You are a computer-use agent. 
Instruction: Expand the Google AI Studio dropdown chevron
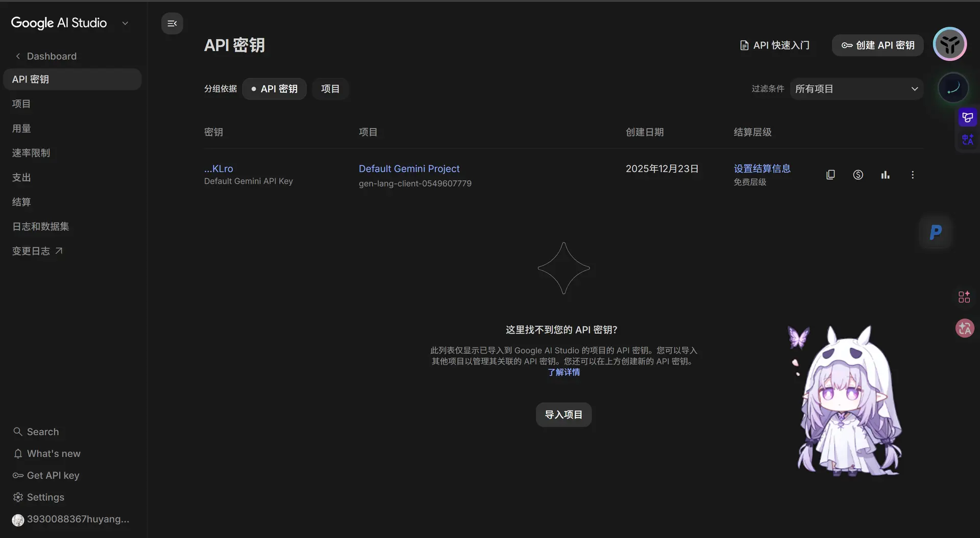coord(125,23)
